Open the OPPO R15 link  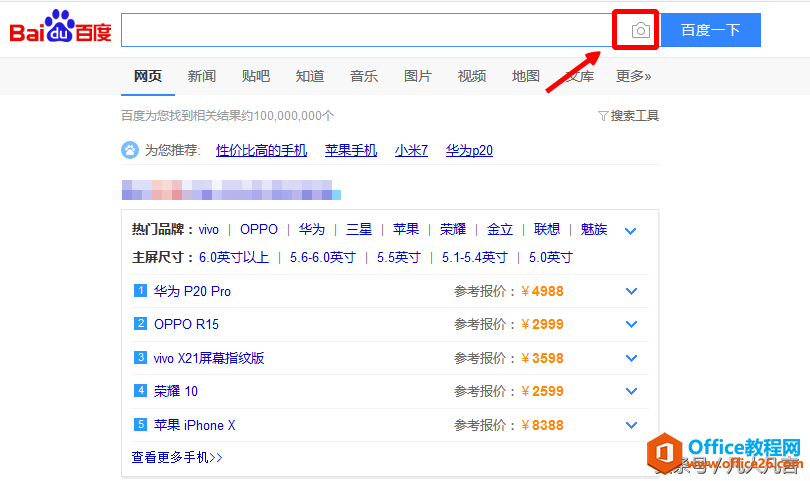pyautogui.click(x=186, y=324)
